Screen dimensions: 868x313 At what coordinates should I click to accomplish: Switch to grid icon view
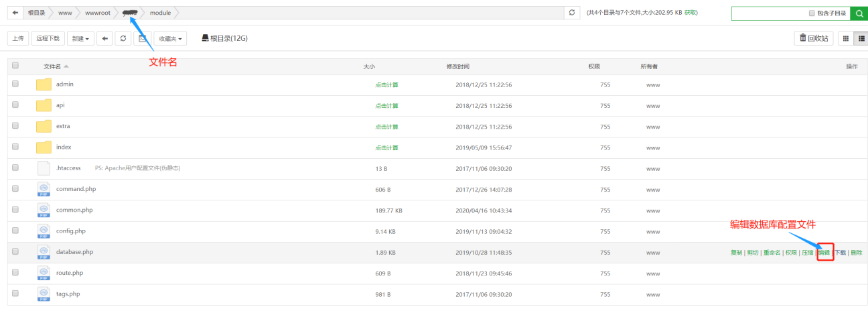[846, 38]
